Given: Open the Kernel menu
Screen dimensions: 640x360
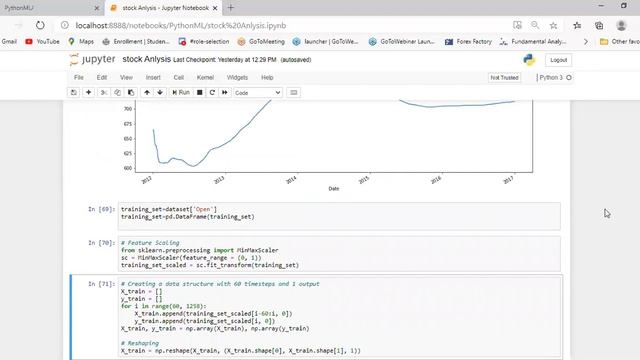Looking at the screenshot, I should pos(205,78).
